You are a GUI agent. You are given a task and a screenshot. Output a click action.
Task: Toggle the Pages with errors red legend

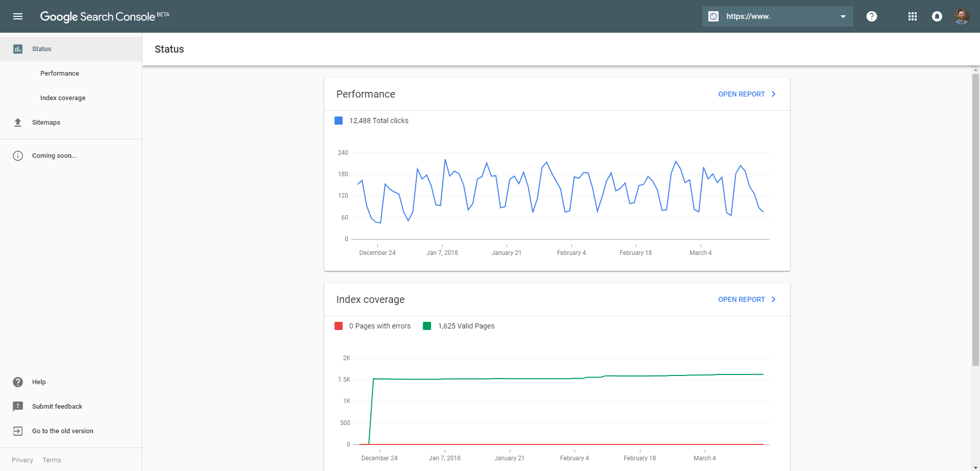339,326
